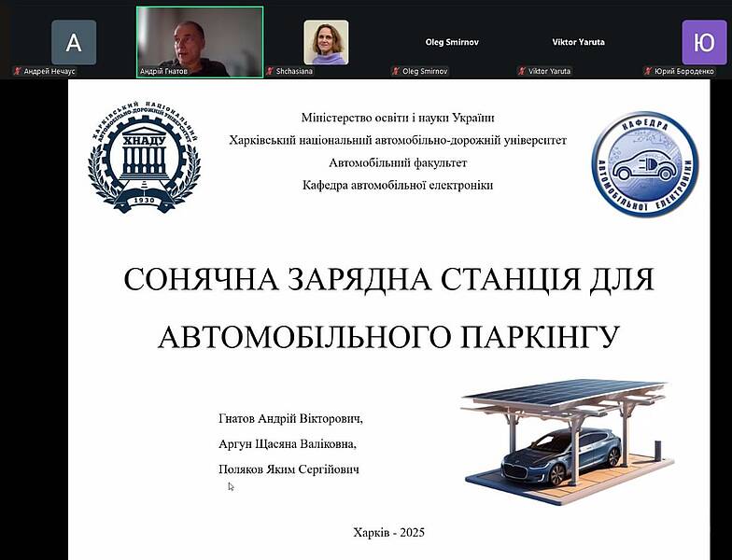This screenshot has height=560, width=732.
Task: Click the 'Харків - 2025' footer text
Action: tap(389, 532)
